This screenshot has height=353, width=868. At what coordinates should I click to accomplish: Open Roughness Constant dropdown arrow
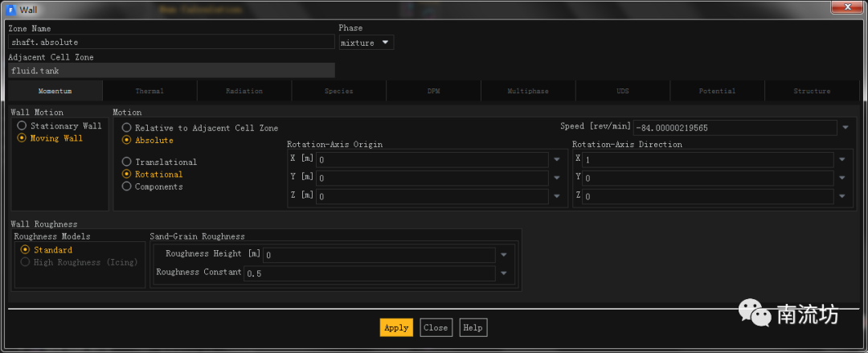tap(504, 273)
